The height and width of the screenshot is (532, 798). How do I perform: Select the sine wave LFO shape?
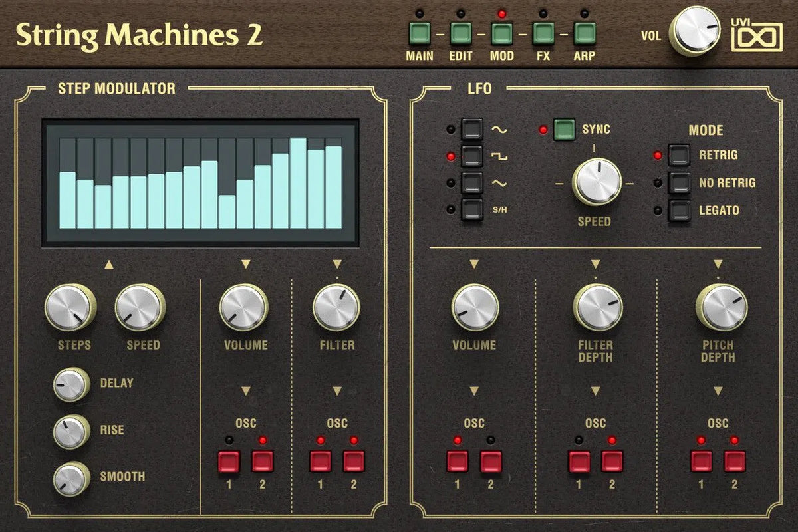coord(472,128)
